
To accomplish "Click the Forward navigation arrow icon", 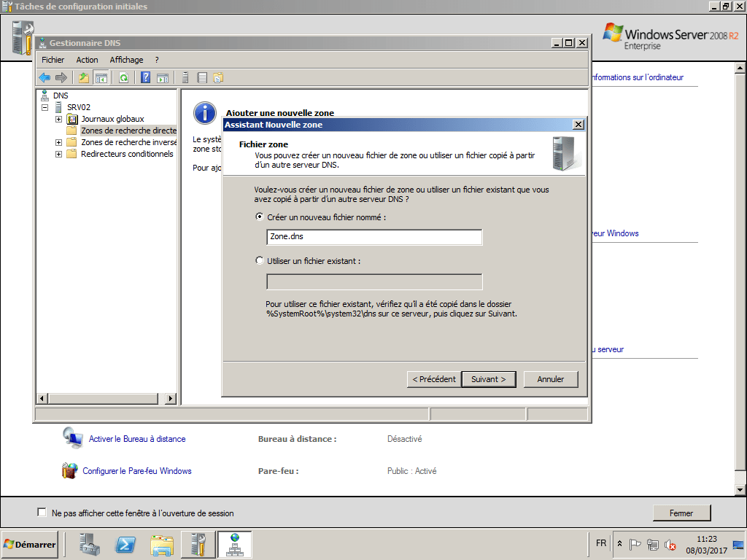I will [61, 77].
